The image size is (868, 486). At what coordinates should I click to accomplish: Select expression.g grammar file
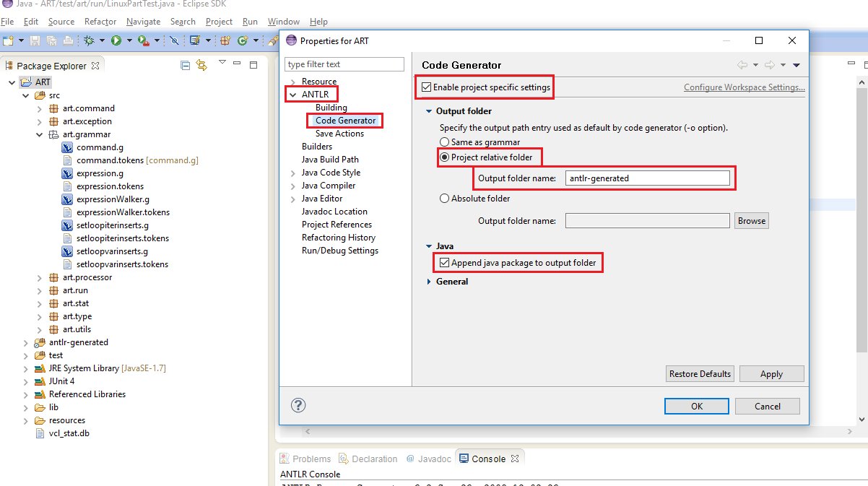click(x=92, y=173)
